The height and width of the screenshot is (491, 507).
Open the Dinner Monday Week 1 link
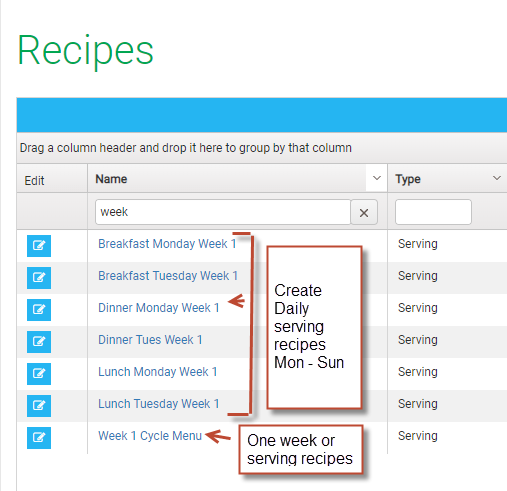(x=159, y=308)
